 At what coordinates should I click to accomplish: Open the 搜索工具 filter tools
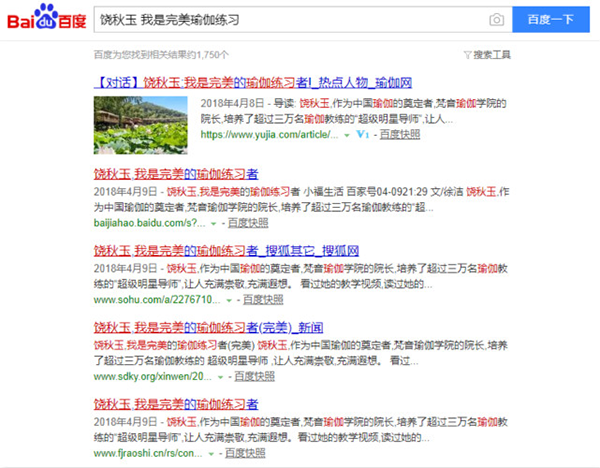487,54
